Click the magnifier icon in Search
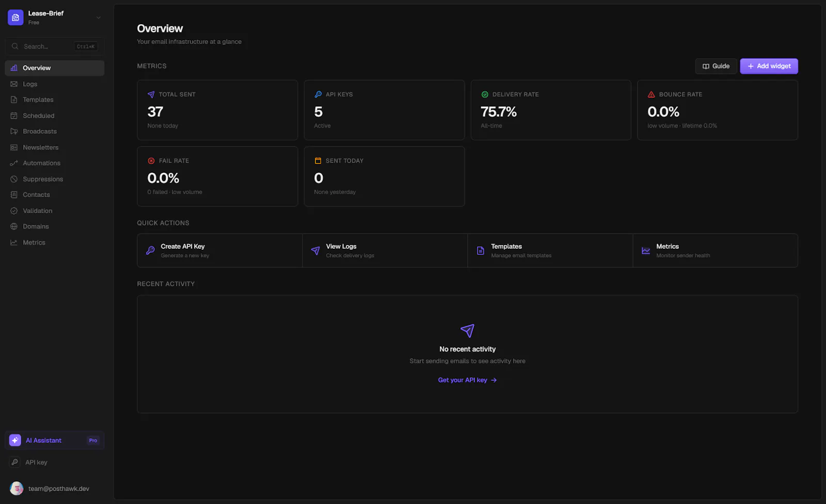This screenshot has width=826, height=504. 15,46
